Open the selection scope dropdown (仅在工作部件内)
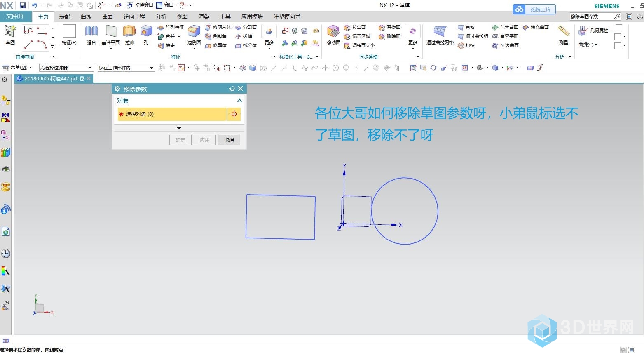Viewport: 644px width, 353px height. click(x=126, y=68)
